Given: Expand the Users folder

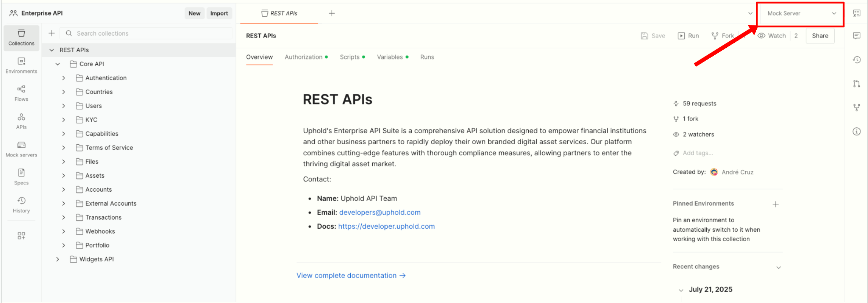Looking at the screenshot, I should 64,106.
